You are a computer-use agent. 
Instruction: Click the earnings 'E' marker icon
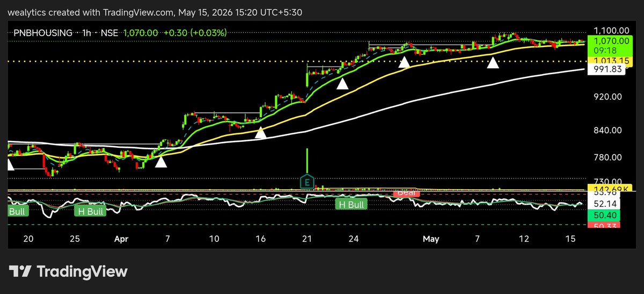click(307, 182)
